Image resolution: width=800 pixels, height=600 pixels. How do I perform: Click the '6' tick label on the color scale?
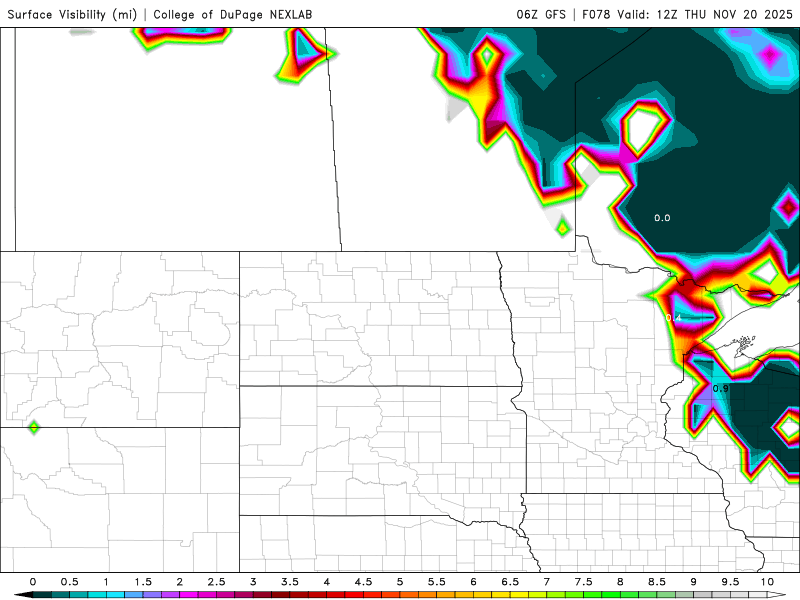[x=473, y=582]
